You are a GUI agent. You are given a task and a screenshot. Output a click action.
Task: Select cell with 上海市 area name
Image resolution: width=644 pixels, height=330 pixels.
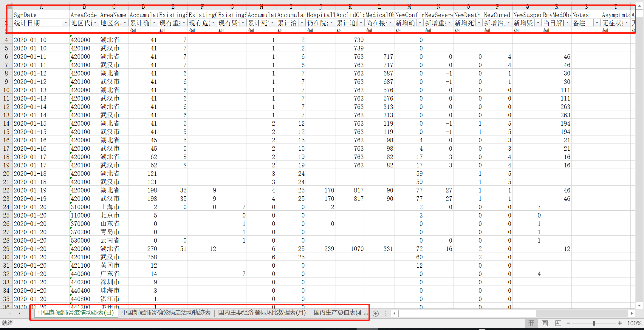pos(110,207)
